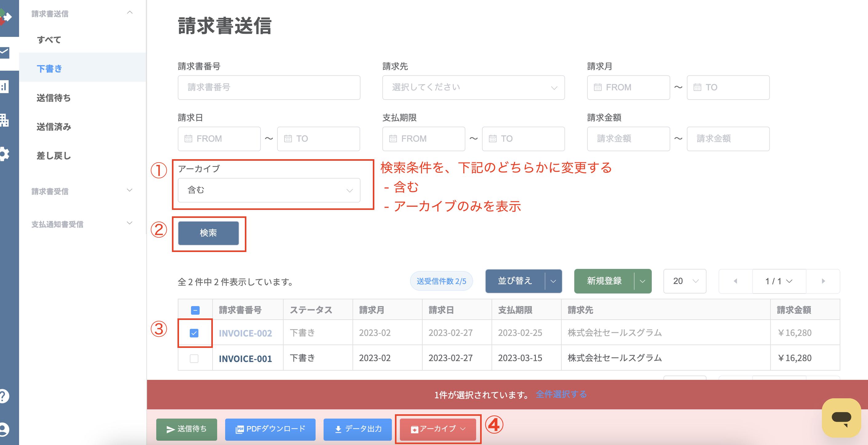
Task: Open the 並び替え dropdown arrow
Action: point(553,281)
